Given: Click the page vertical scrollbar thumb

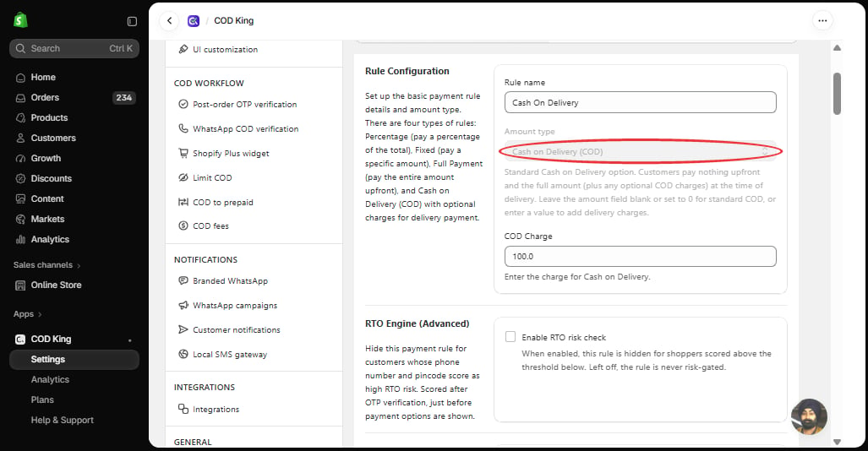Looking at the screenshot, I should 837,94.
